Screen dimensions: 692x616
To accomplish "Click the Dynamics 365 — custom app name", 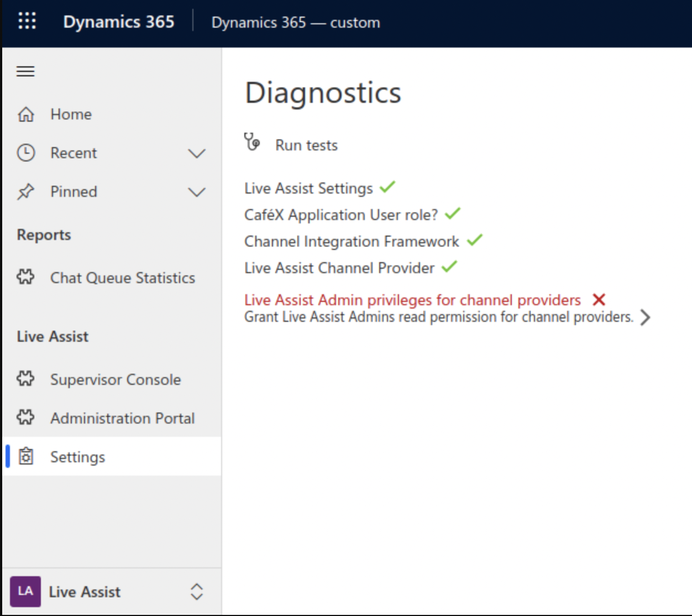I will click(296, 22).
